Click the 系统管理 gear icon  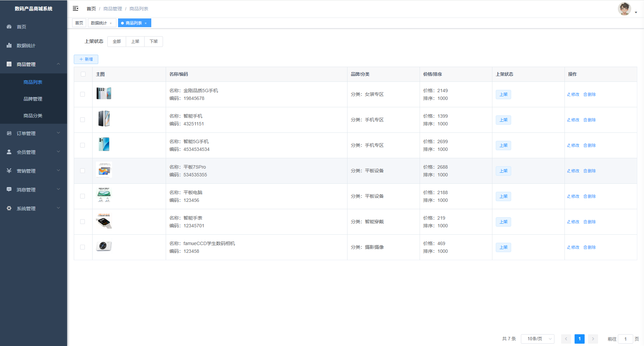pyautogui.click(x=9, y=208)
